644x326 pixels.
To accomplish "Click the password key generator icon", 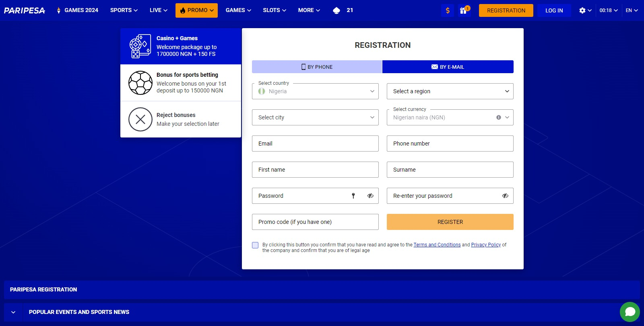I will (353, 196).
